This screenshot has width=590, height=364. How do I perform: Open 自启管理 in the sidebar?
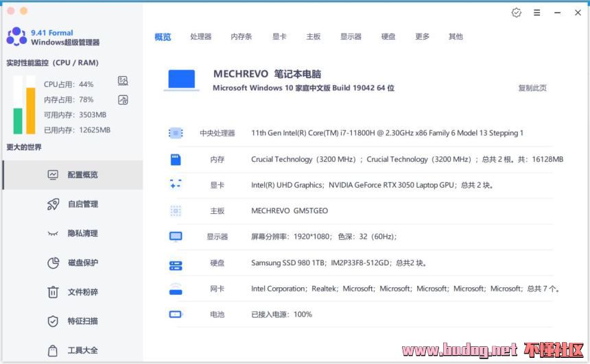point(73,204)
